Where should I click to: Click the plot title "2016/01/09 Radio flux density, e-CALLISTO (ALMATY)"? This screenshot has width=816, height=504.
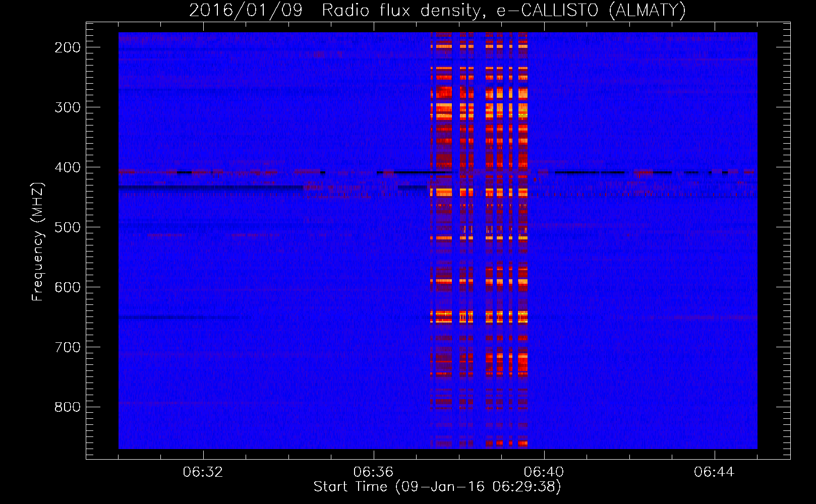438,10
